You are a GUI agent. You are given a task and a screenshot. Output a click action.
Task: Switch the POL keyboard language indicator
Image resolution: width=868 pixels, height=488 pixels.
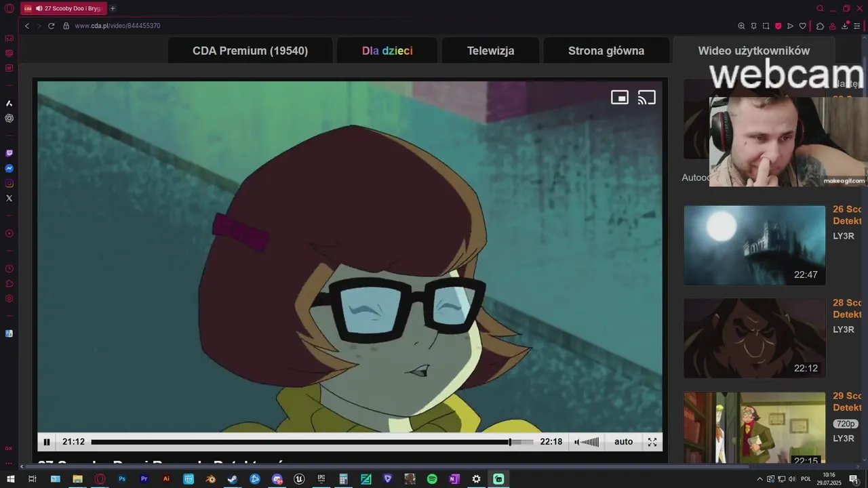(806, 479)
